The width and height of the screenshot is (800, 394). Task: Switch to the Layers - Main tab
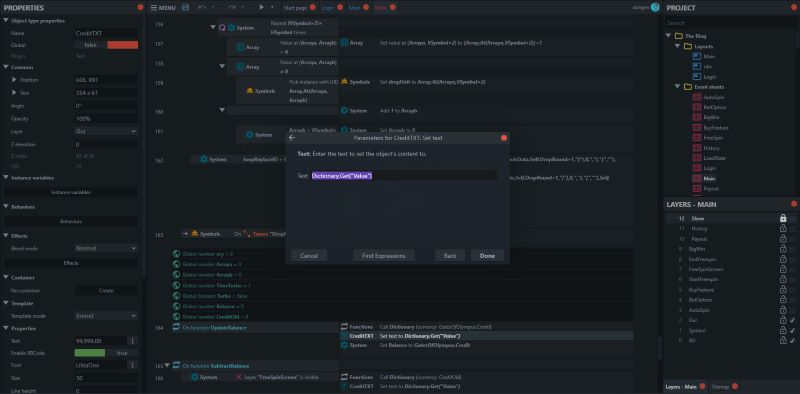pos(682,386)
